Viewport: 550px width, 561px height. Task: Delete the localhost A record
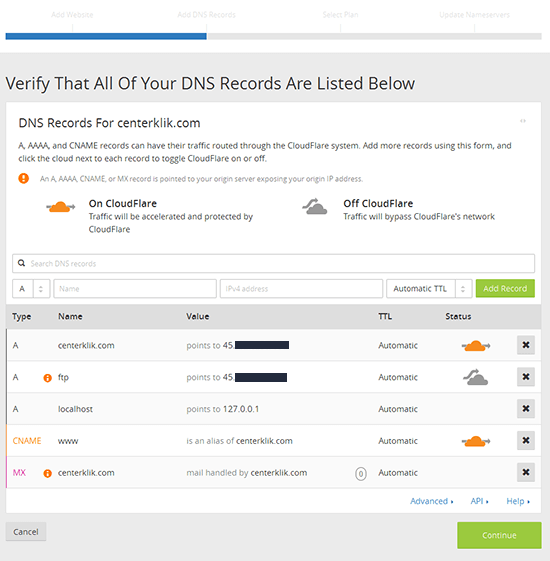525,409
